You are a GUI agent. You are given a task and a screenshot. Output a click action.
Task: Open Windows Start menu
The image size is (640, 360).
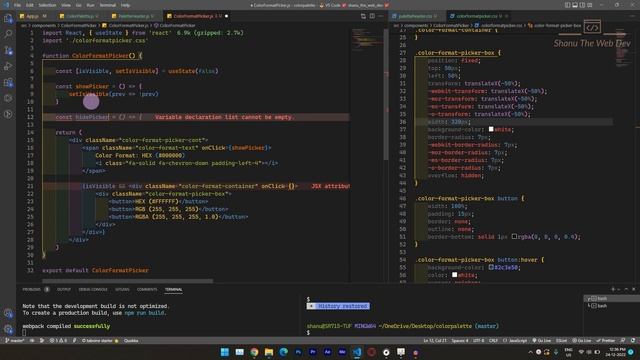(225, 352)
